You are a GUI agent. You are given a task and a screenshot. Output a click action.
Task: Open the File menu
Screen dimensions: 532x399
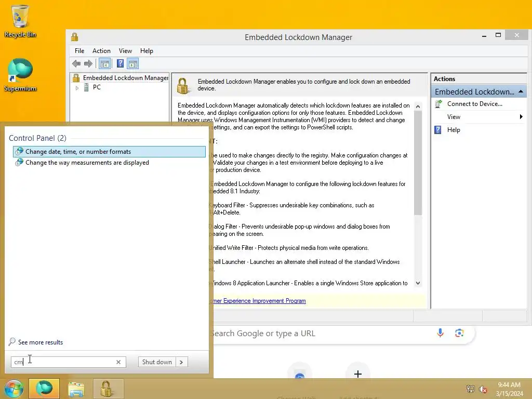point(79,51)
